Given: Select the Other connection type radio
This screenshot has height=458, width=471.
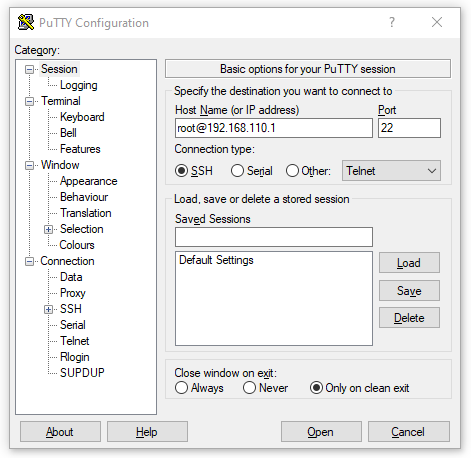Looking at the screenshot, I should [x=292, y=171].
